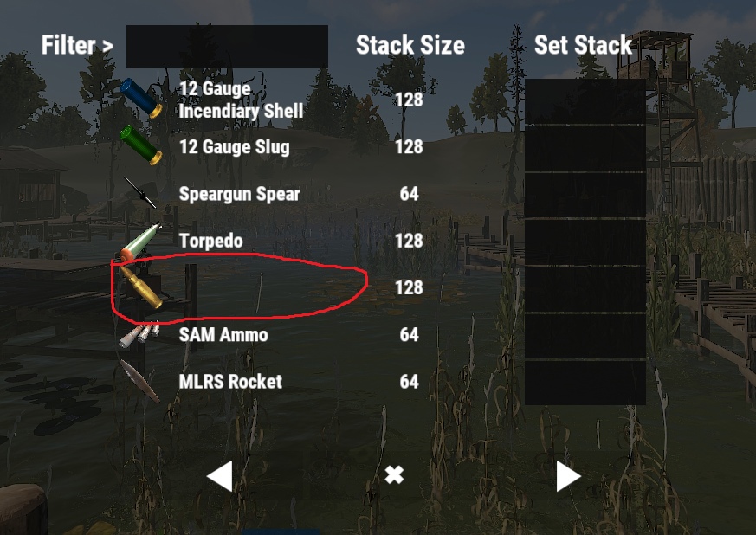Go to the previous page with the left arrow

point(220,476)
